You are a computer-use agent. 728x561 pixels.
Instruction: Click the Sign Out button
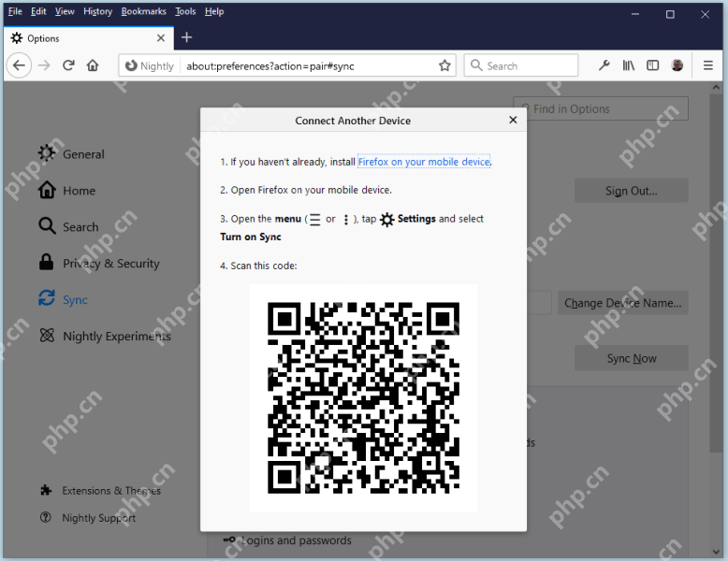631,191
